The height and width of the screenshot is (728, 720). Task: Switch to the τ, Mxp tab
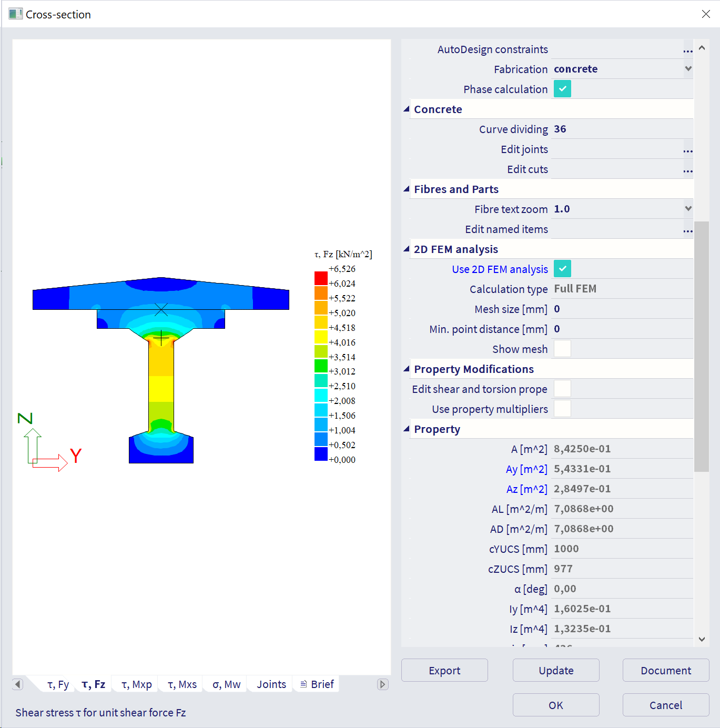[136, 684]
